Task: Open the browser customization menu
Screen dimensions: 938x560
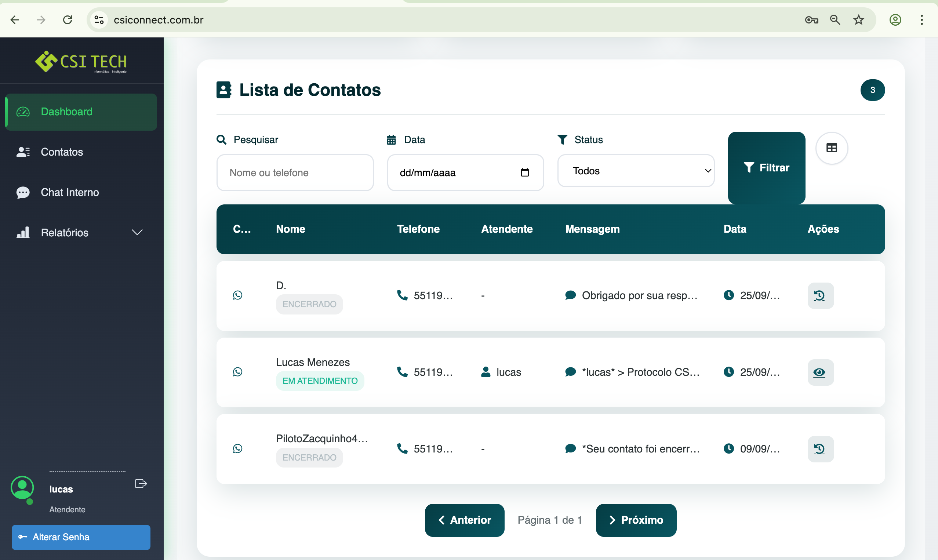Action: pyautogui.click(x=922, y=19)
